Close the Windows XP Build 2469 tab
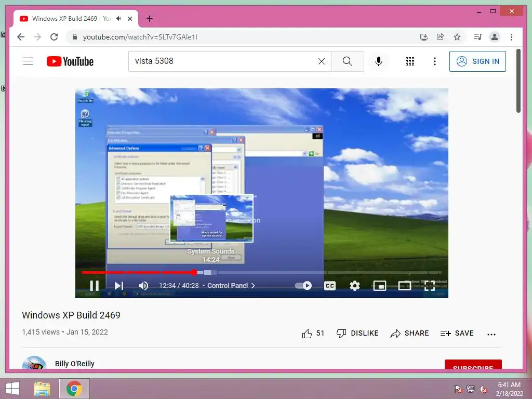The image size is (532, 399). pos(130,19)
